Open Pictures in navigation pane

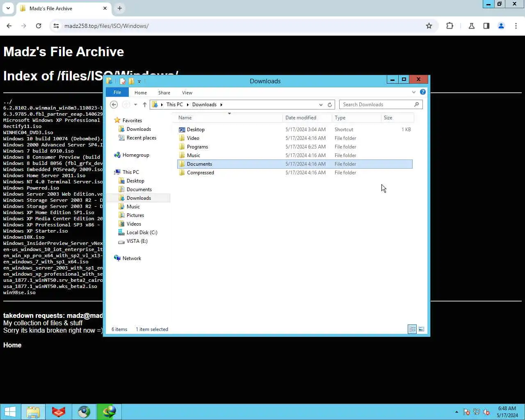tap(135, 215)
